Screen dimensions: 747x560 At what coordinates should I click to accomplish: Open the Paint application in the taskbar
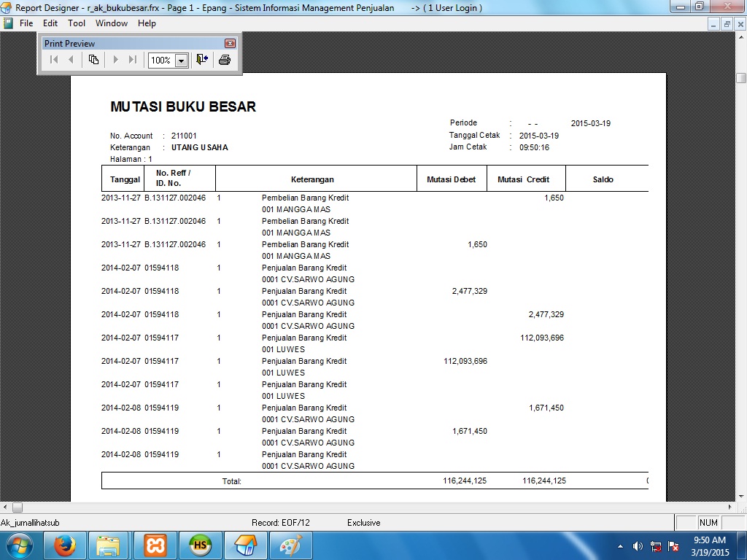coord(290,545)
